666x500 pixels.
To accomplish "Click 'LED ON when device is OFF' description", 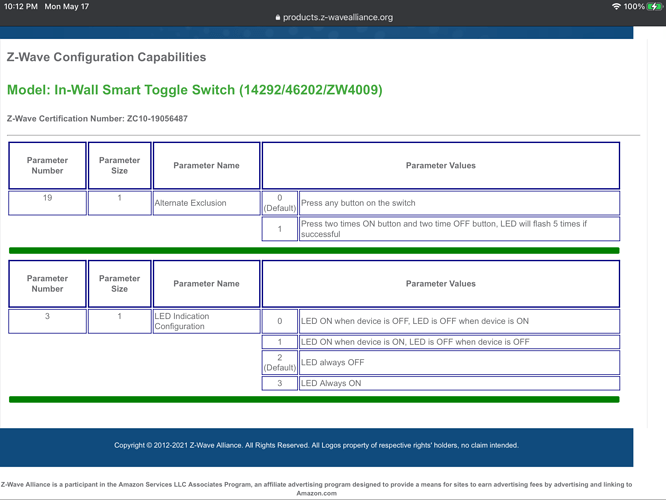I will pyautogui.click(x=460, y=321).
